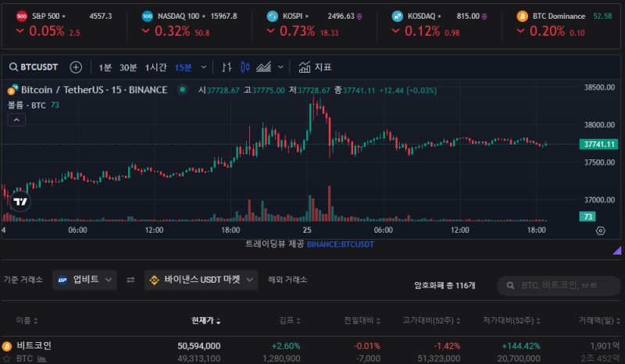The width and height of the screenshot is (625, 364).
Task: Sort the table by 김프
Action: click(x=290, y=320)
